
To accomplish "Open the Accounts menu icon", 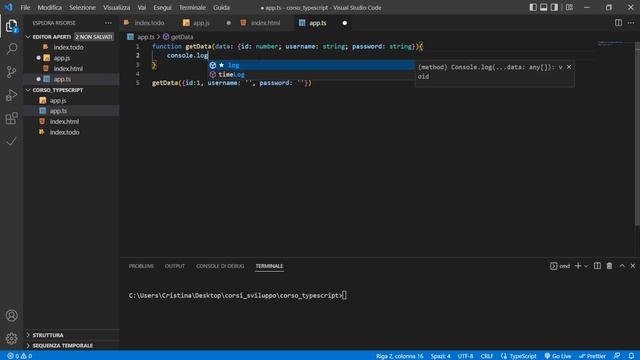I will 11,316.
